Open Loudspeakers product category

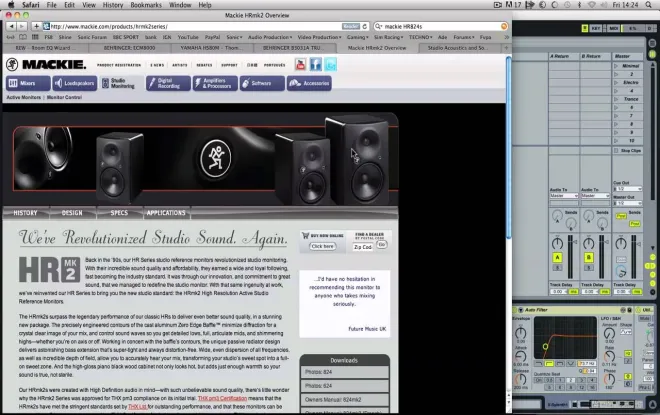(x=75, y=83)
